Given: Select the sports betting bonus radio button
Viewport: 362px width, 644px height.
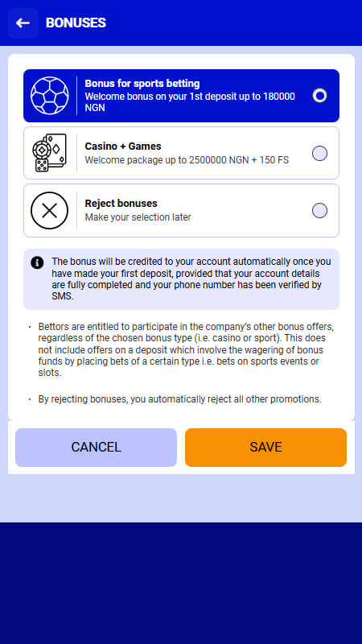Looking at the screenshot, I should (319, 96).
